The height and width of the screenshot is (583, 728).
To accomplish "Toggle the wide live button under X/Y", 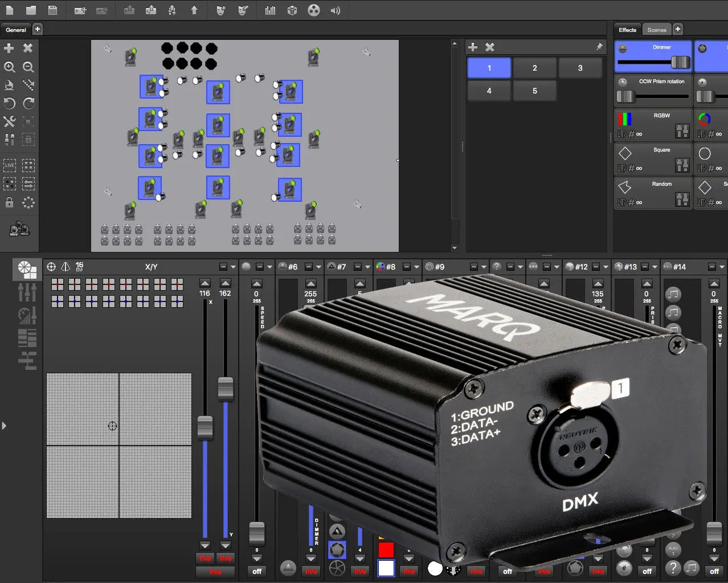I will pyautogui.click(x=215, y=572).
